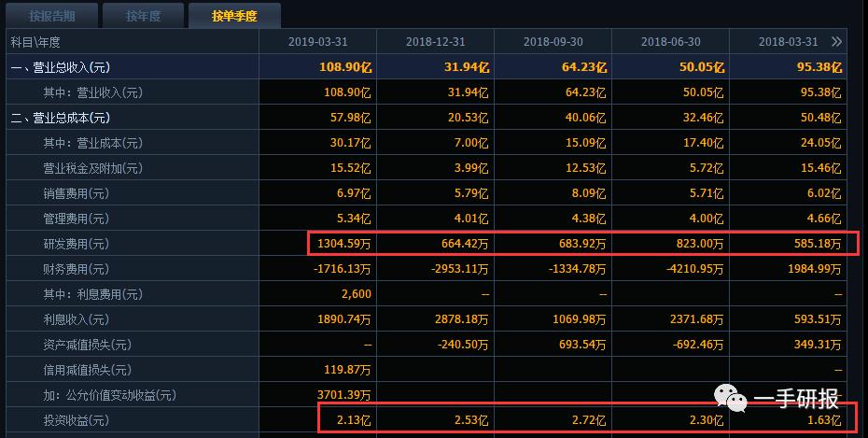Click the 1890.74万 interest income value

343,320
